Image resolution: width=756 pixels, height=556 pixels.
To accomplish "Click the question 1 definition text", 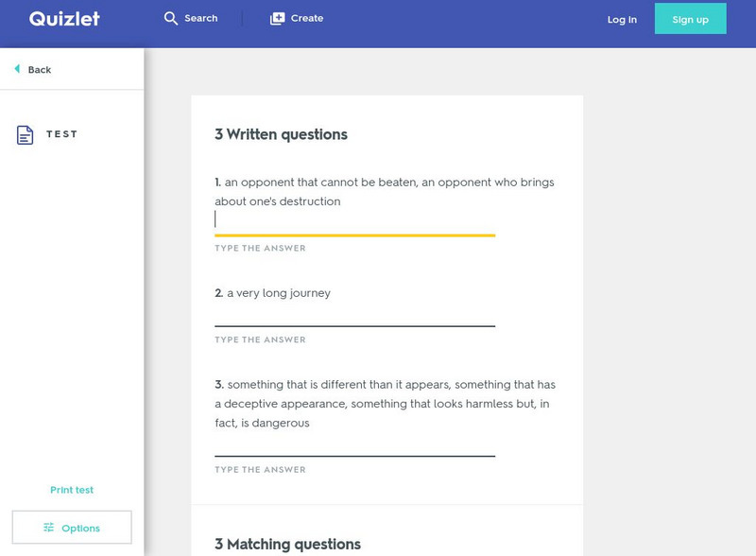I will 385,192.
